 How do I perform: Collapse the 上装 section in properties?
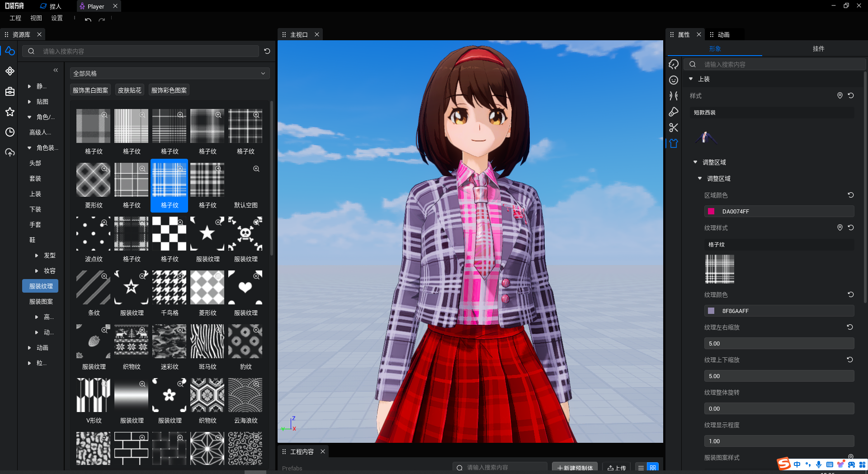(691, 79)
